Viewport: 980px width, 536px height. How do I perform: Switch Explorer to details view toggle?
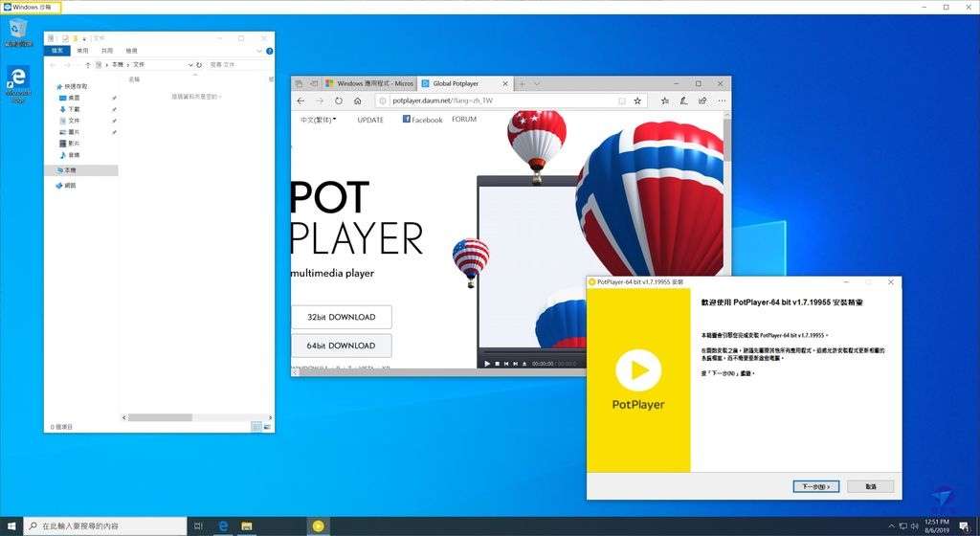256,427
